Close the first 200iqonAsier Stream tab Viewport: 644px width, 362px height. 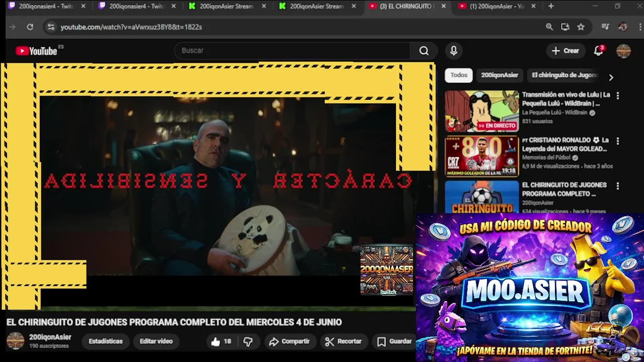263,6
